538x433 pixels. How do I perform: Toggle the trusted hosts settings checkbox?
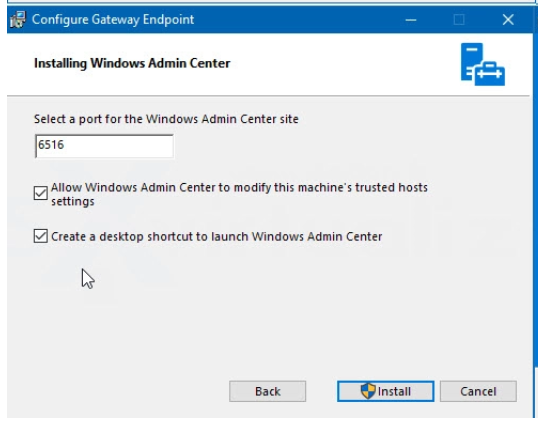point(40,193)
